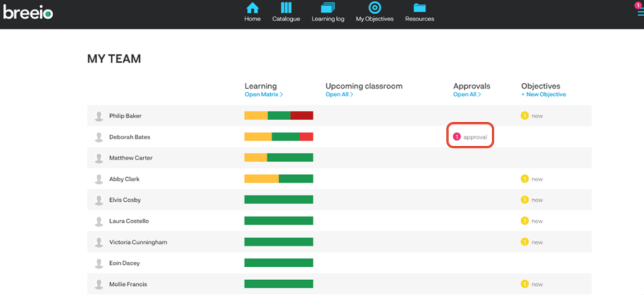Screen dimensions: 644x295
Task: Click Elvis Cosby's avatar icon
Action: coord(99,200)
